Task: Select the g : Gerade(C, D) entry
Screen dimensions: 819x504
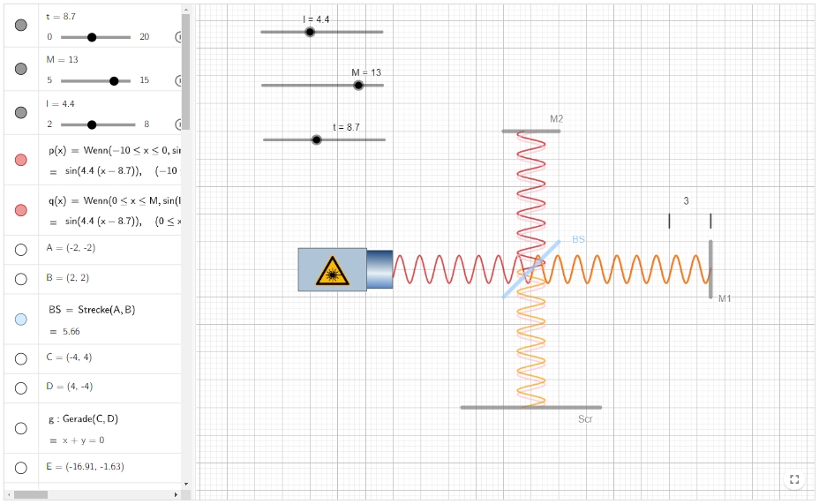Action: 84,419
